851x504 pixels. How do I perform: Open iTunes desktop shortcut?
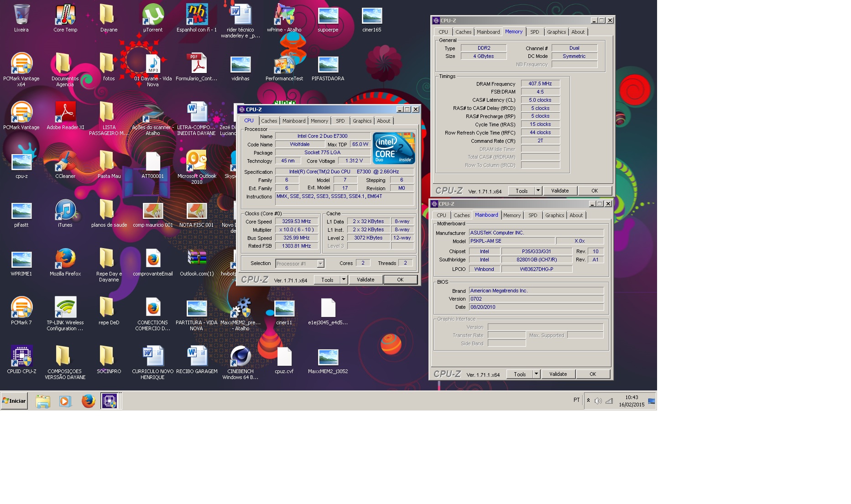[65, 213]
